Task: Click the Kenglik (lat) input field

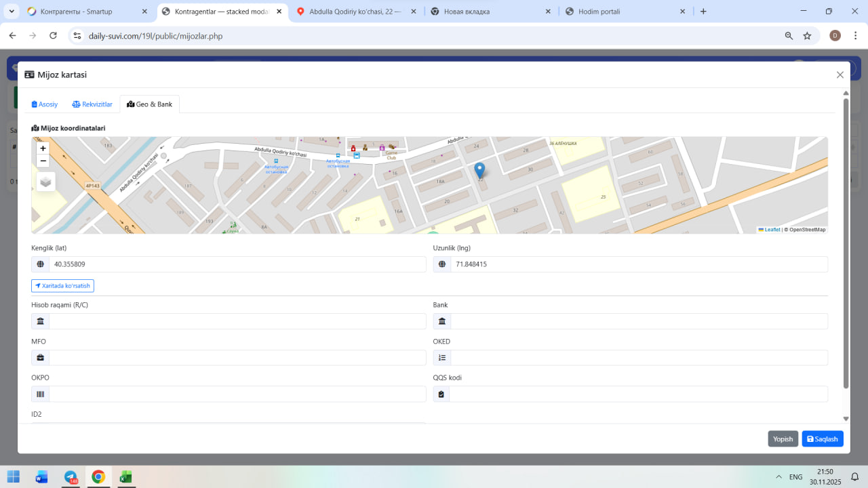Action: click(x=237, y=264)
